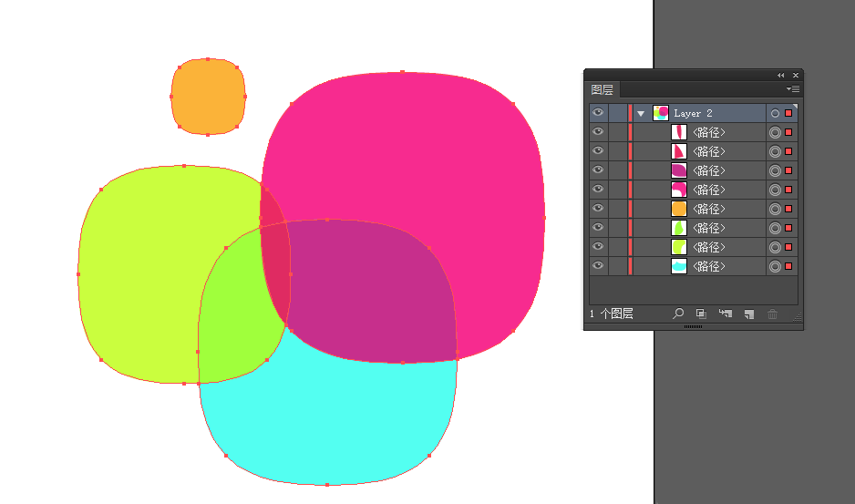Click the Layer 2 thumbnail

coord(661,113)
